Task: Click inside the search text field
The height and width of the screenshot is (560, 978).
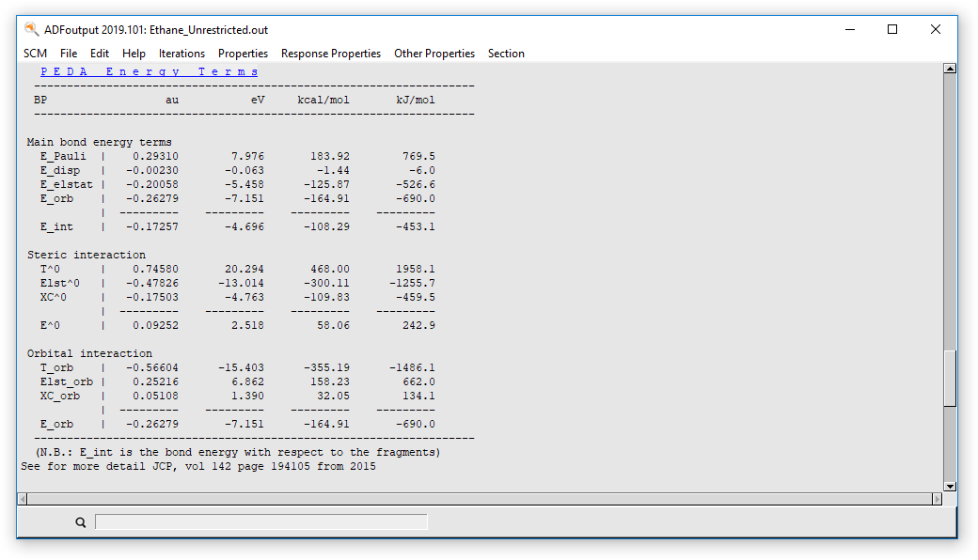Action: 261,521
